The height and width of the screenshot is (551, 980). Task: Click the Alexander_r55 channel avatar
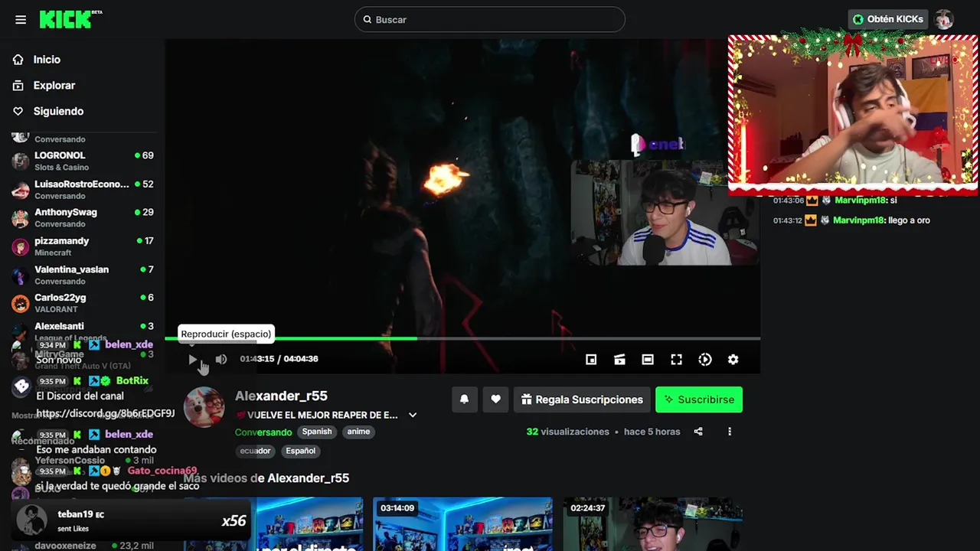[204, 406]
